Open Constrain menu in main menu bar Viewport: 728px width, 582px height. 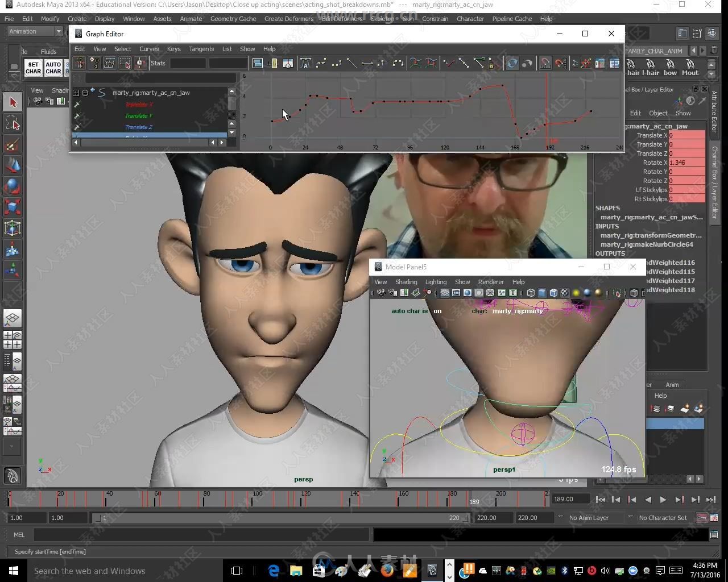point(435,19)
